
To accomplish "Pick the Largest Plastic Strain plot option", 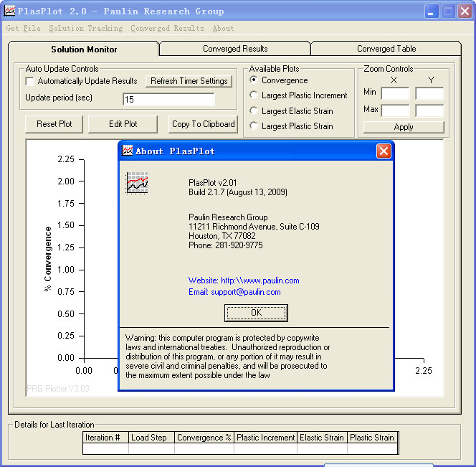I will [x=254, y=126].
